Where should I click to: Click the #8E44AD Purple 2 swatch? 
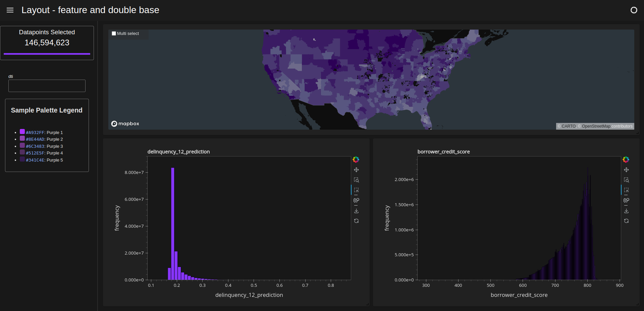coord(22,138)
